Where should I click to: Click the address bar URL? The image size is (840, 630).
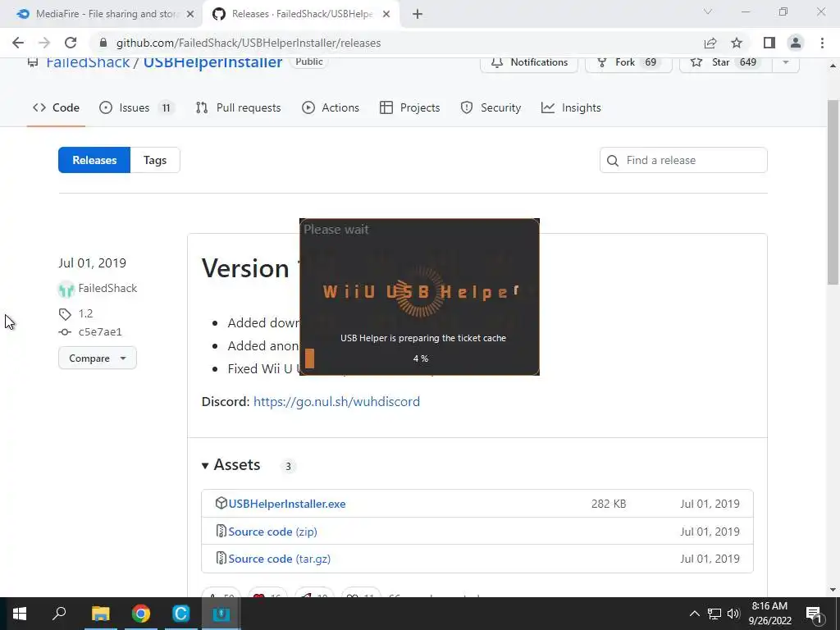point(249,43)
